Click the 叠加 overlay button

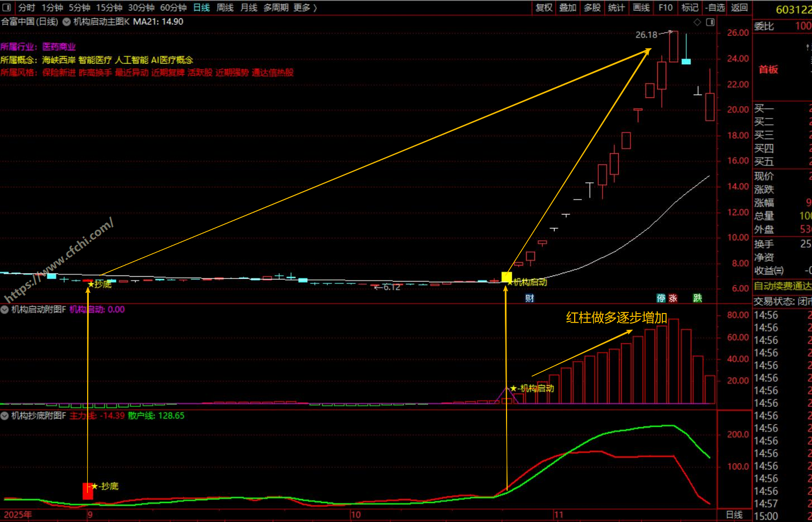(x=568, y=7)
